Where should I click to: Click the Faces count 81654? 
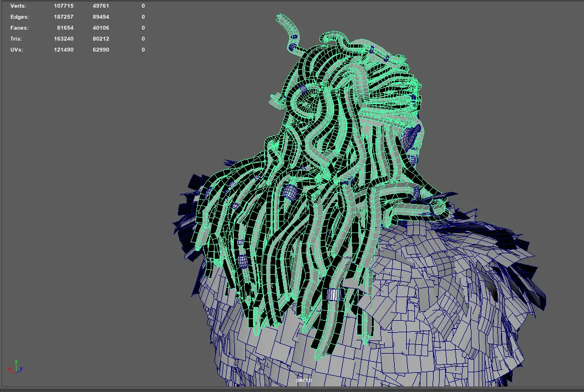tap(65, 27)
